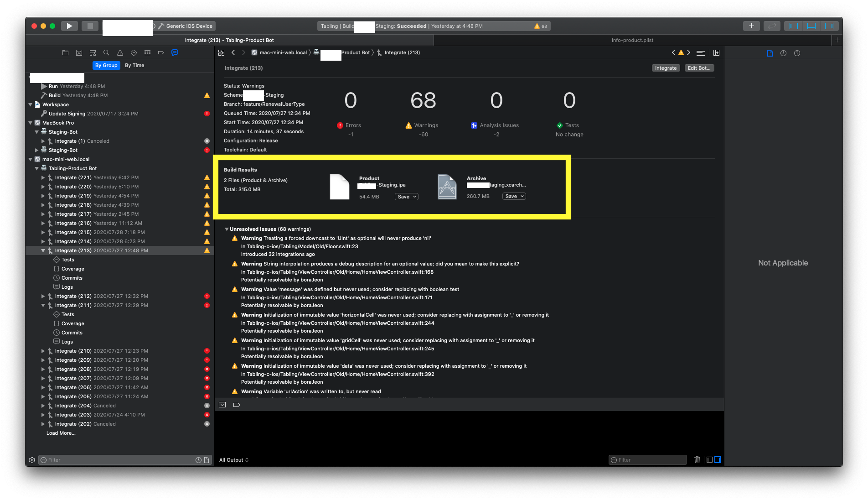Open Save dropdown for Product ipa

407,197
